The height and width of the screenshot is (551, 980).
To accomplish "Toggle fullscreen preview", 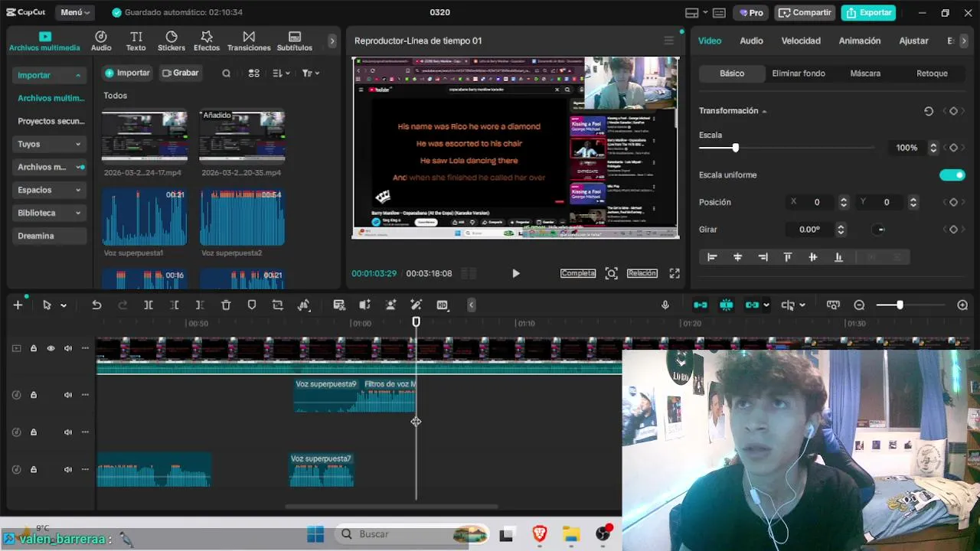I will (675, 273).
